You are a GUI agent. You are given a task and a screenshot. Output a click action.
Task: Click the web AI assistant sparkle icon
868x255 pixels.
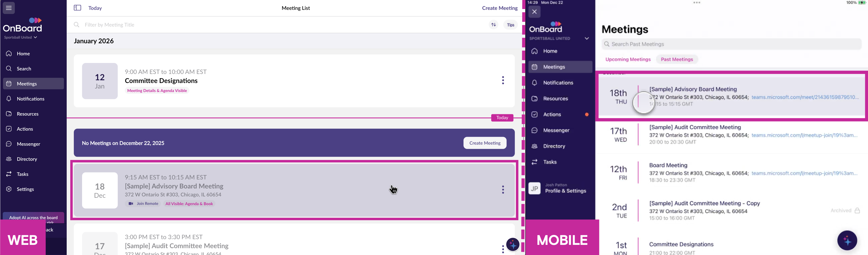pos(513,245)
